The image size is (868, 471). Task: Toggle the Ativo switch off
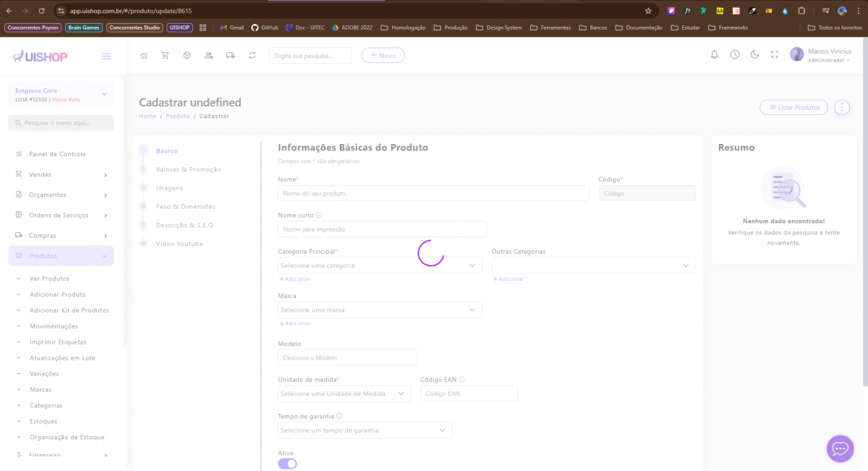(x=287, y=464)
